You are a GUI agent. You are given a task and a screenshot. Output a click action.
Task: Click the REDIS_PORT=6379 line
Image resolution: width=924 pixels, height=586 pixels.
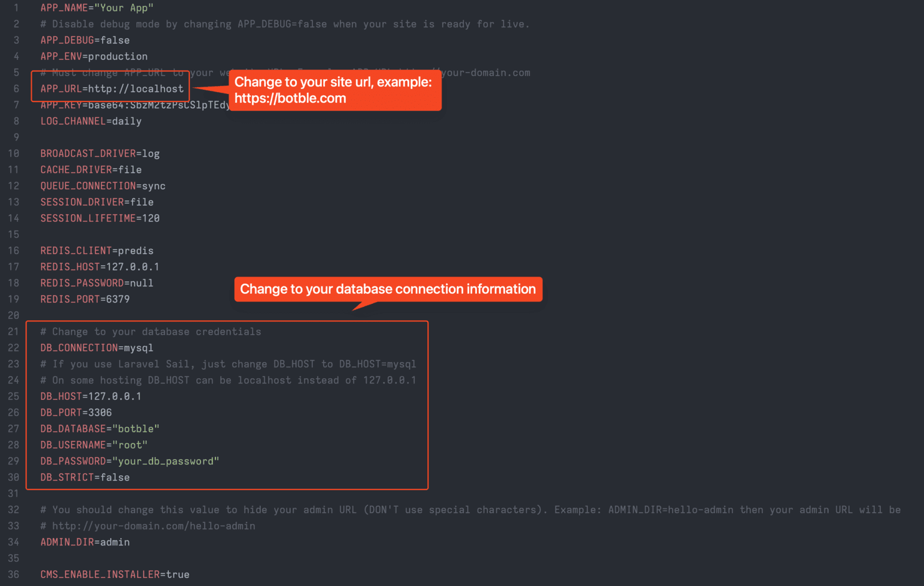[x=85, y=300]
